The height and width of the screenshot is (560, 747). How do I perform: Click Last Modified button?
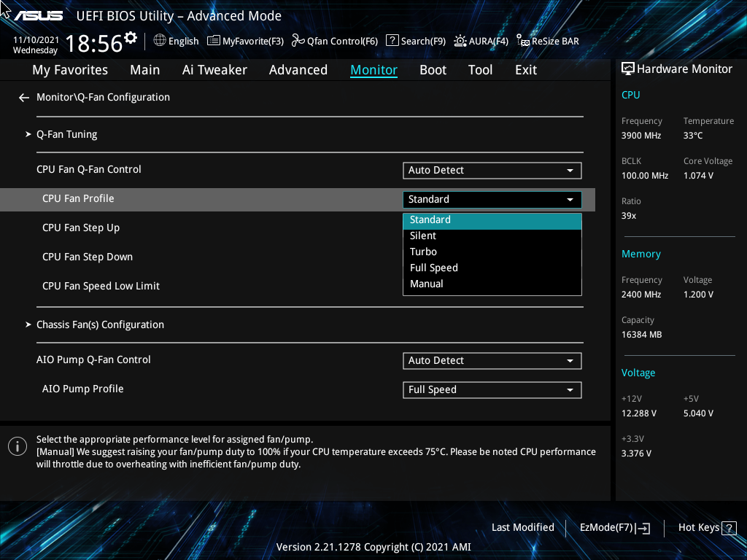tap(522, 528)
